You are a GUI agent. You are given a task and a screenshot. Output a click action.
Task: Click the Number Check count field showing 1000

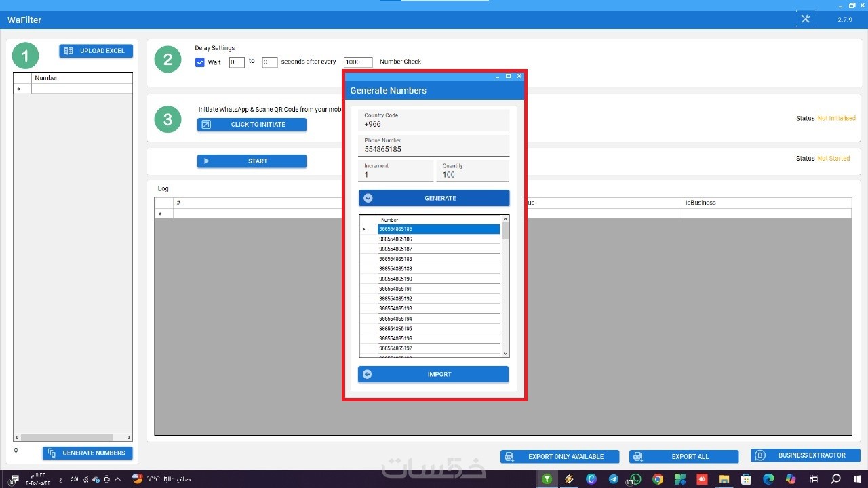358,62
